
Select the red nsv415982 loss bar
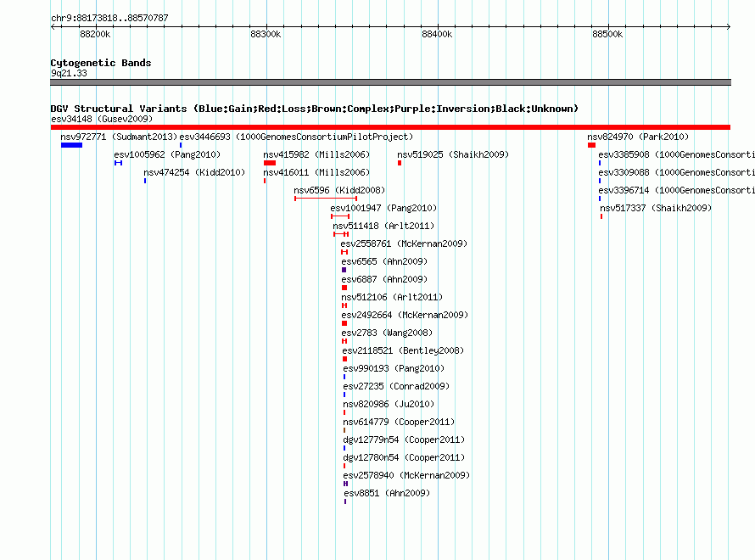tap(270, 163)
